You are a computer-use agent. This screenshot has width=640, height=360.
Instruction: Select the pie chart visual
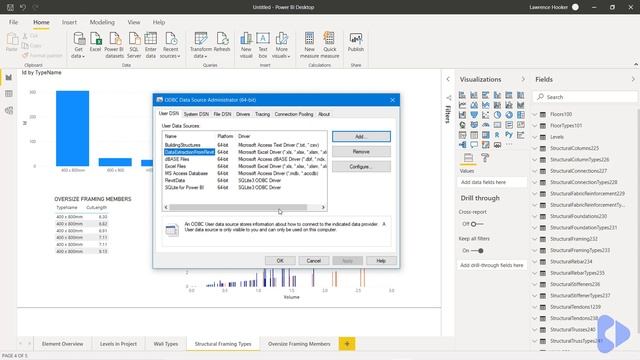click(x=497, y=115)
